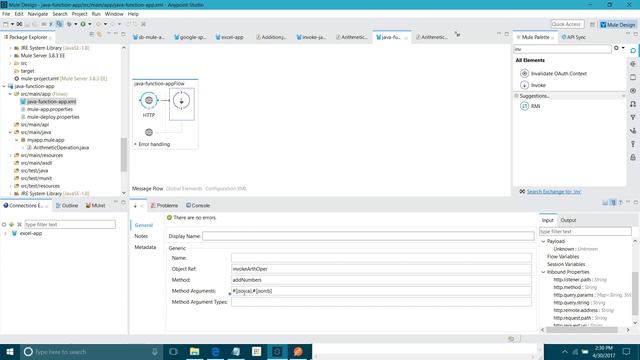
Task: Select the Transformers headphone-shaped icon in the palette sidebar
Action: [x=633, y=104]
